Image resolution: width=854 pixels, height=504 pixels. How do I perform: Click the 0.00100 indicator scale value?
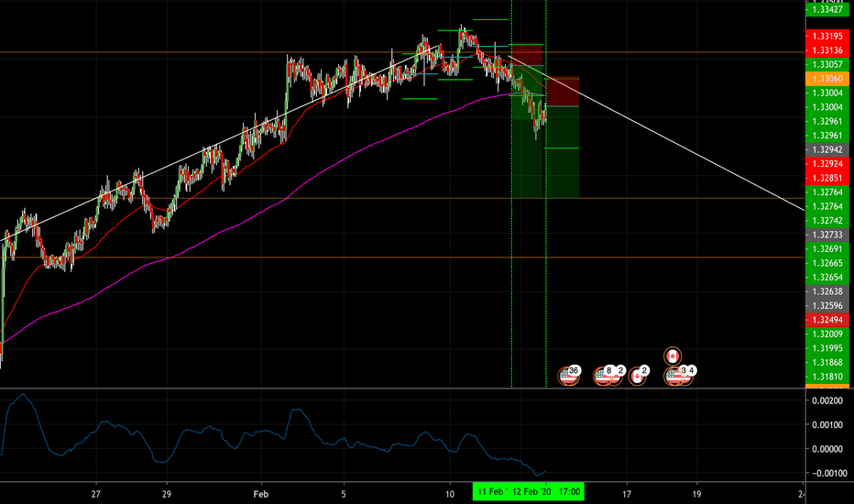click(827, 424)
